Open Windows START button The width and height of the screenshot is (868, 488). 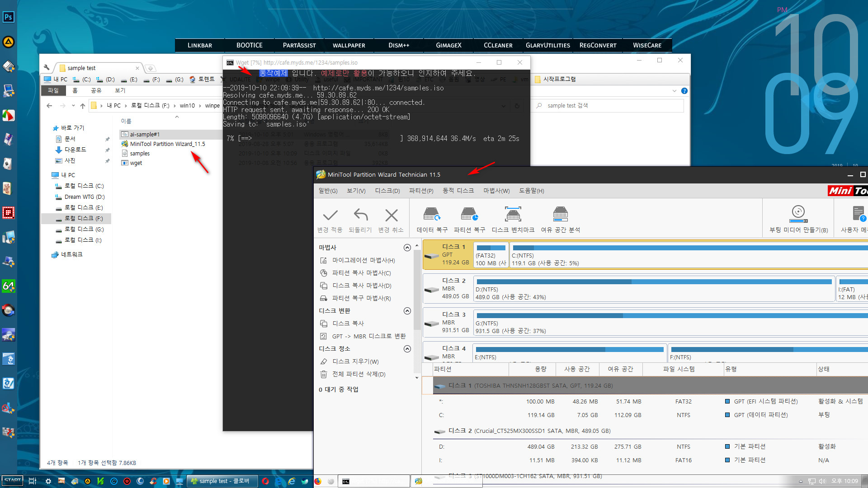12,481
